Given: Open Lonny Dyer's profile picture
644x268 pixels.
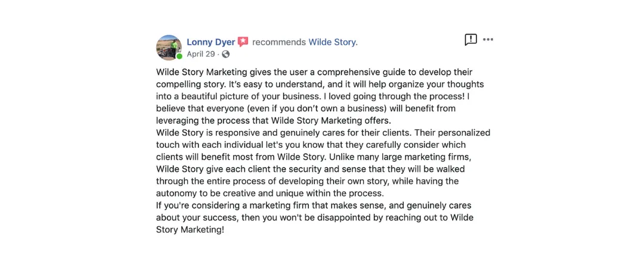Looking at the screenshot, I should (169, 47).
